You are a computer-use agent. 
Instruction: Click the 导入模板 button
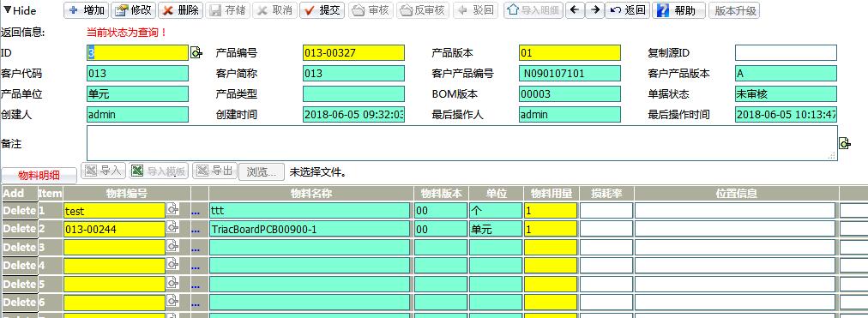pyautogui.click(x=159, y=171)
